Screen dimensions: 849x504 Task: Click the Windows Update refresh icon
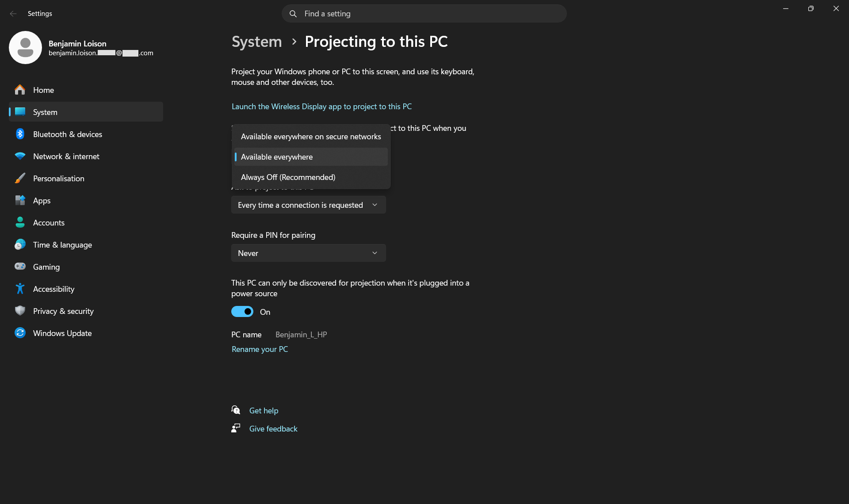[x=20, y=333]
